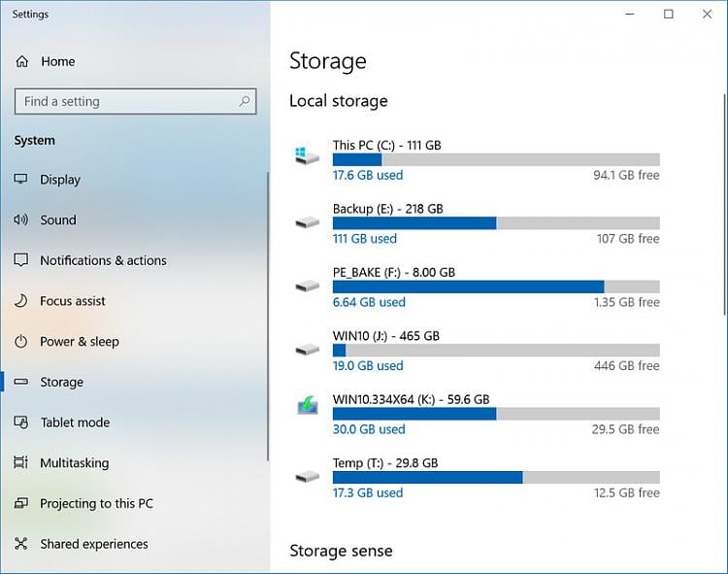Select Multitasking in the sidebar
728x574 pixels.
[74, 463]
